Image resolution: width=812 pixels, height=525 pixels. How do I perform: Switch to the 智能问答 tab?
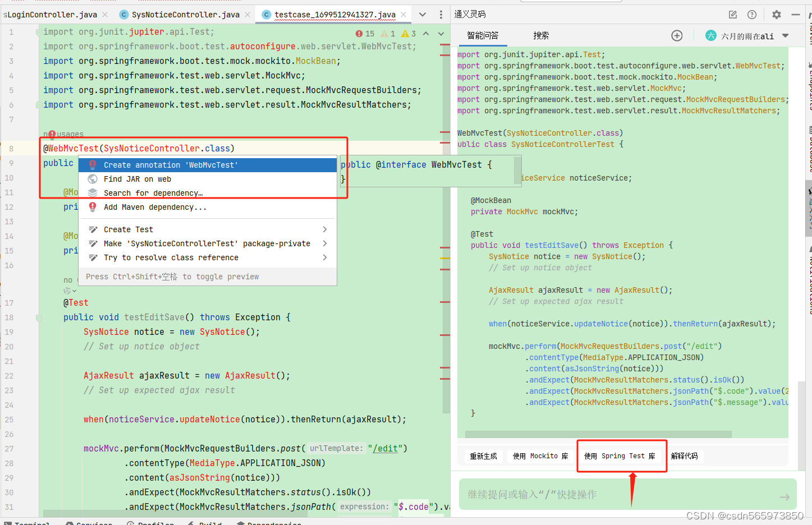click(483, 35)
